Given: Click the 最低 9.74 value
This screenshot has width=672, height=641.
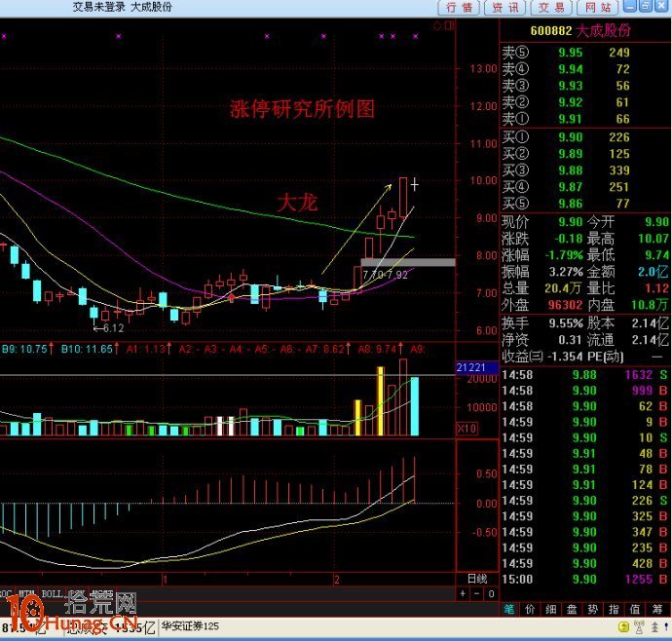Looking at the screenshot, I should pyautogui.click(x=656, y=255).
